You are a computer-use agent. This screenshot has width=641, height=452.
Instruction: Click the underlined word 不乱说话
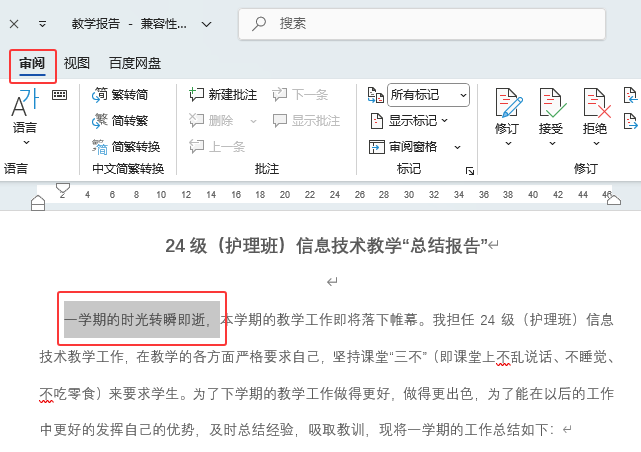click(x=524, y=357)
